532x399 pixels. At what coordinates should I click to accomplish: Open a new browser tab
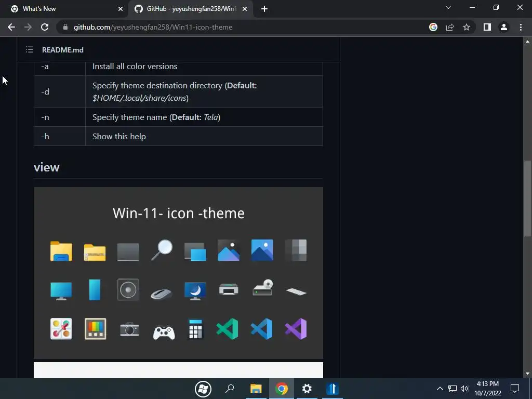(264, 9)
